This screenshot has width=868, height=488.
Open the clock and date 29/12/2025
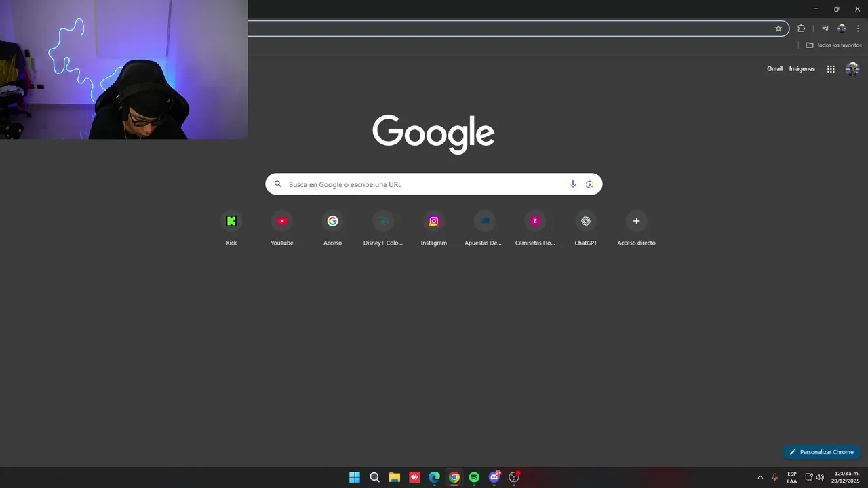(x=845, y=477)
